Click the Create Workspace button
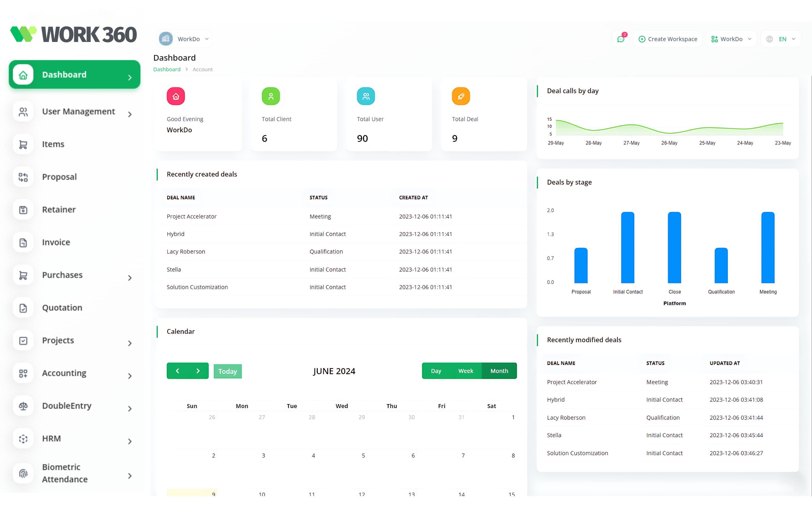Screen dimensions: 812x507 [x=668, y=39]
